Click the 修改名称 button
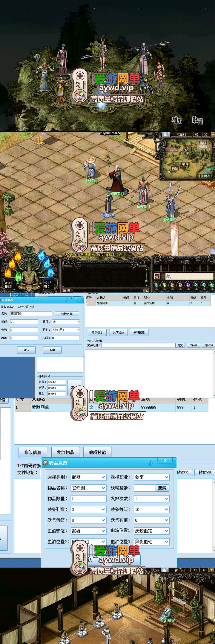215x644 pixels. (x=67, y=314)
